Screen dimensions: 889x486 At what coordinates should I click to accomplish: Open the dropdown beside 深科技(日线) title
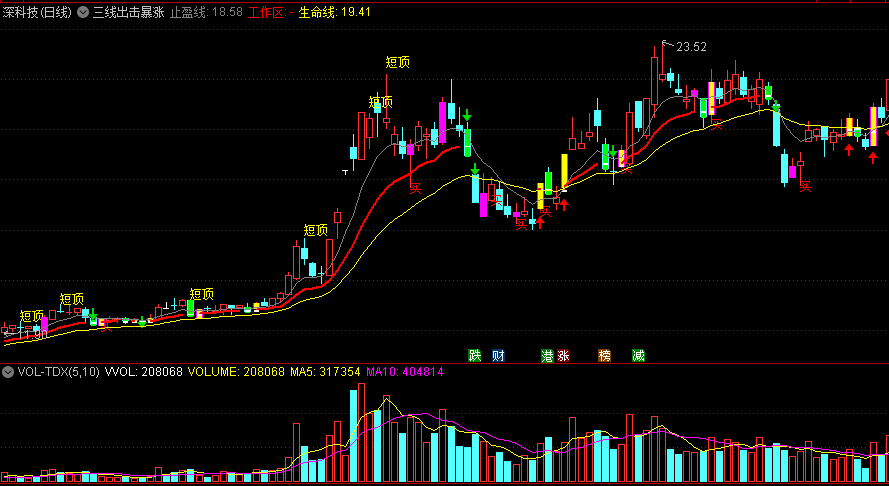[x=83, y=12]
